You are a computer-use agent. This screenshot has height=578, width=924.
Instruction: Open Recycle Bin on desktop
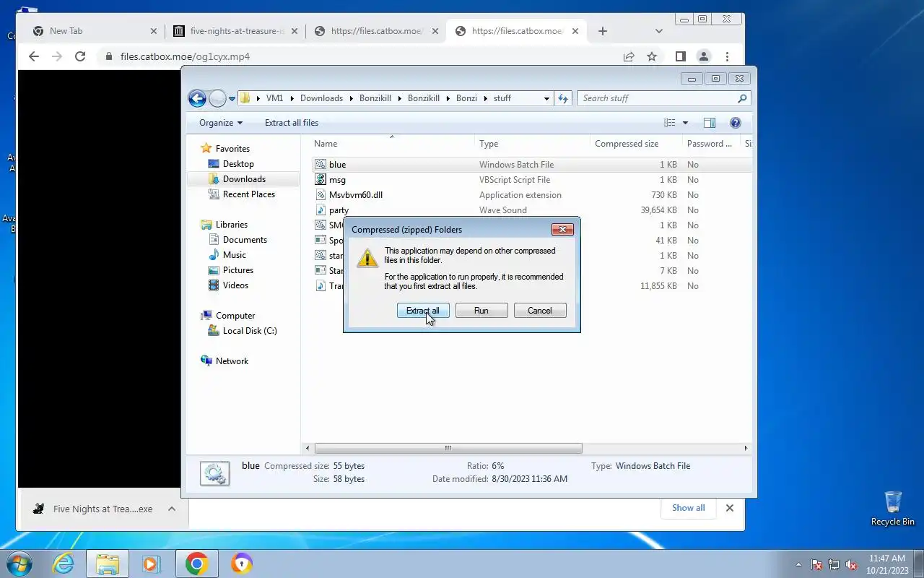[x=893, y=508]
